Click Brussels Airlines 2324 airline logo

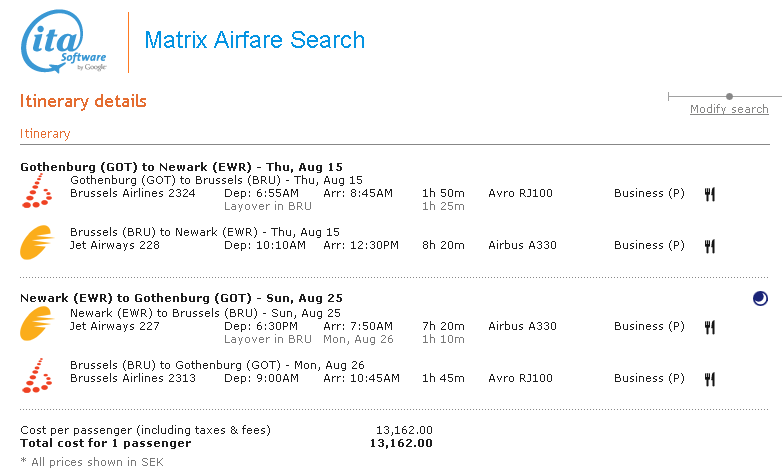[x=38, y=190]
